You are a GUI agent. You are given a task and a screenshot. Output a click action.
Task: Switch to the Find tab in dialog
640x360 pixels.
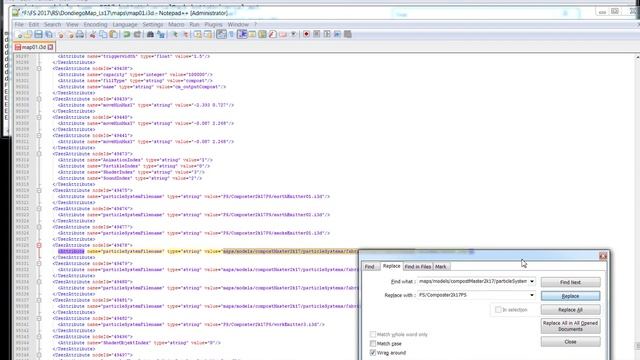pyautogui.click(x=370, y=267)
